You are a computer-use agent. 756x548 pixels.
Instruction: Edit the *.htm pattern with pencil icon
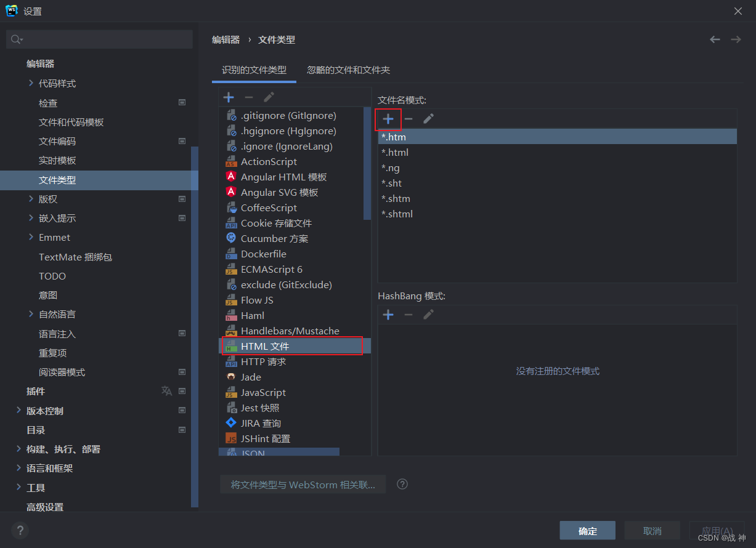tap(428, 119)
